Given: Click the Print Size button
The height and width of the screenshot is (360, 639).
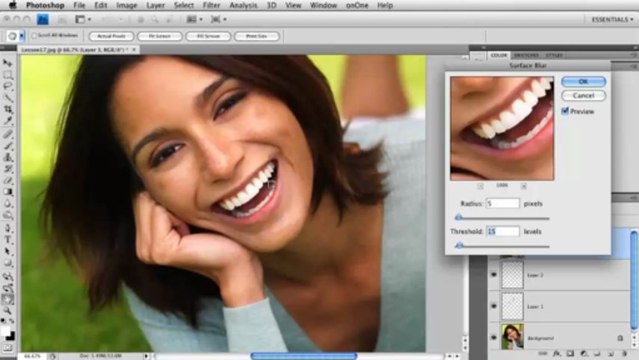Looking at the screenshot, I should point(257,36).
